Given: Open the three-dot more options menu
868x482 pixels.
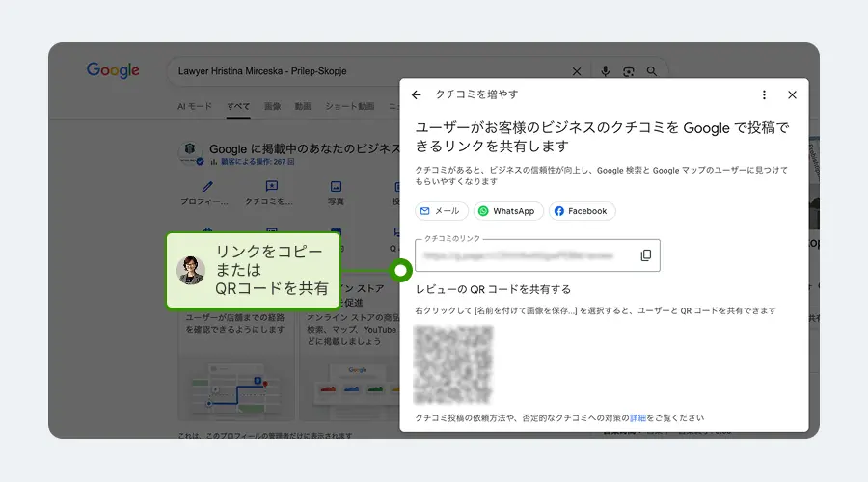Looking at the screenshot, I should click(764, 95).
